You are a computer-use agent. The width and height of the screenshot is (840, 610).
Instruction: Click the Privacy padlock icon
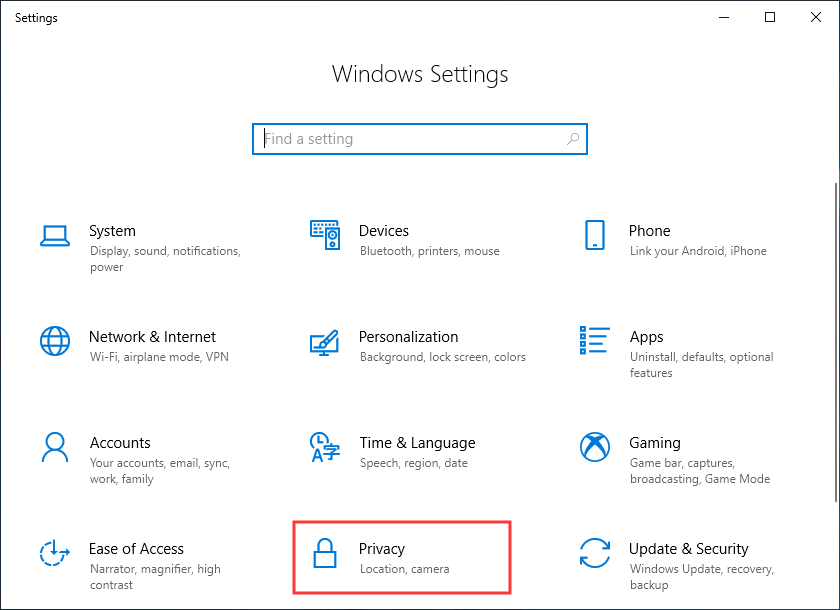point(325,553)
